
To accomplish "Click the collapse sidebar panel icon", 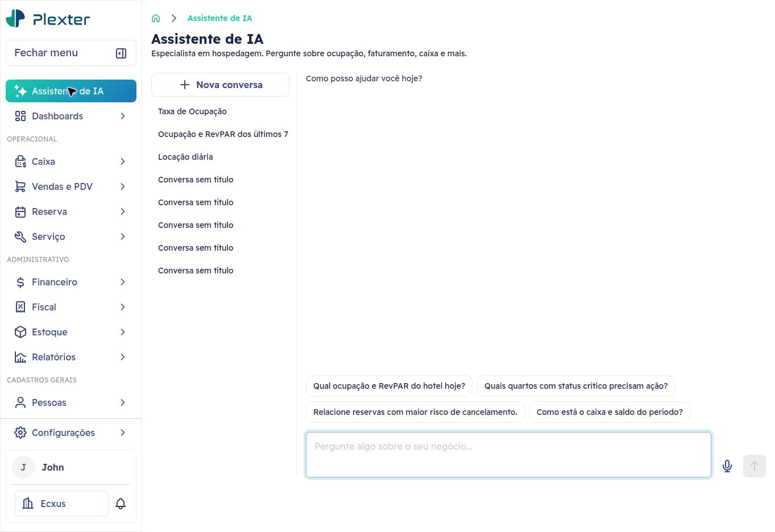I will 121,53.
